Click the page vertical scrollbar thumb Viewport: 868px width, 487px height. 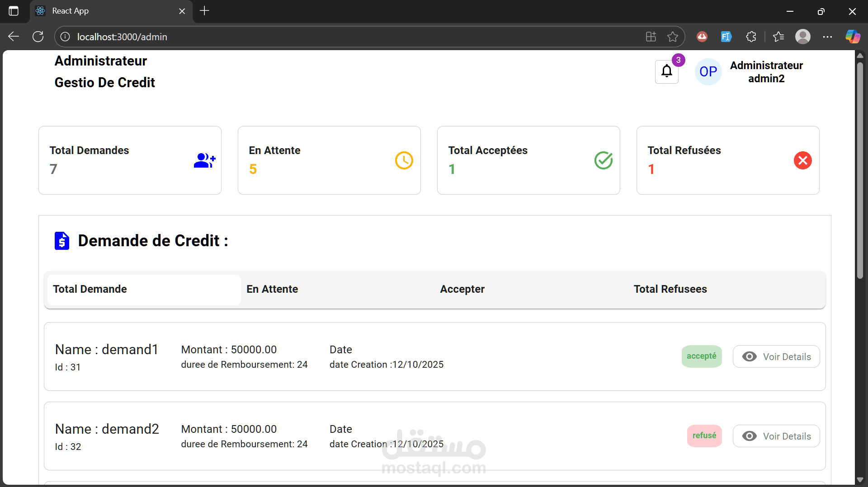pos(860,170)
